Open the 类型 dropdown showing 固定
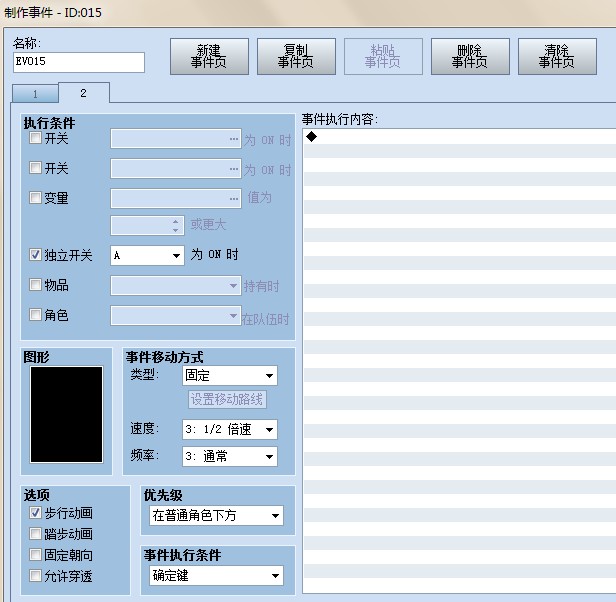The height and width of the screenshot is (602, 616). pos(230,376)
